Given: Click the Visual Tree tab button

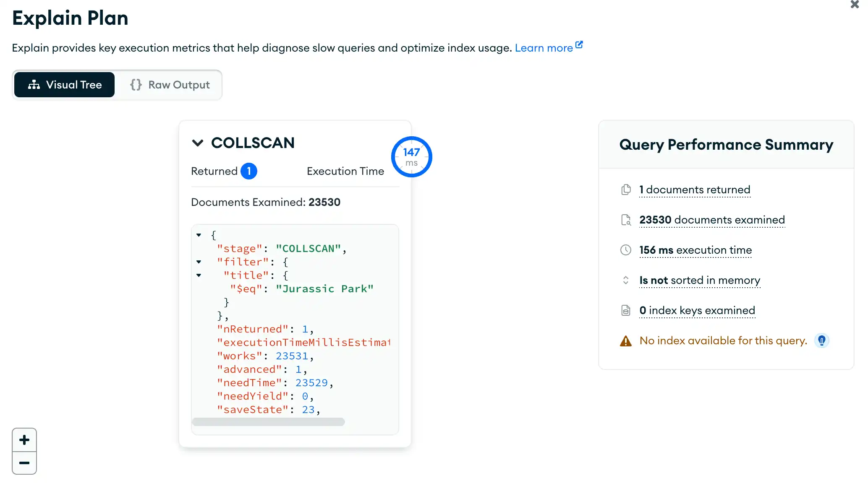Looking at the screenshot, I should (64, 85).
